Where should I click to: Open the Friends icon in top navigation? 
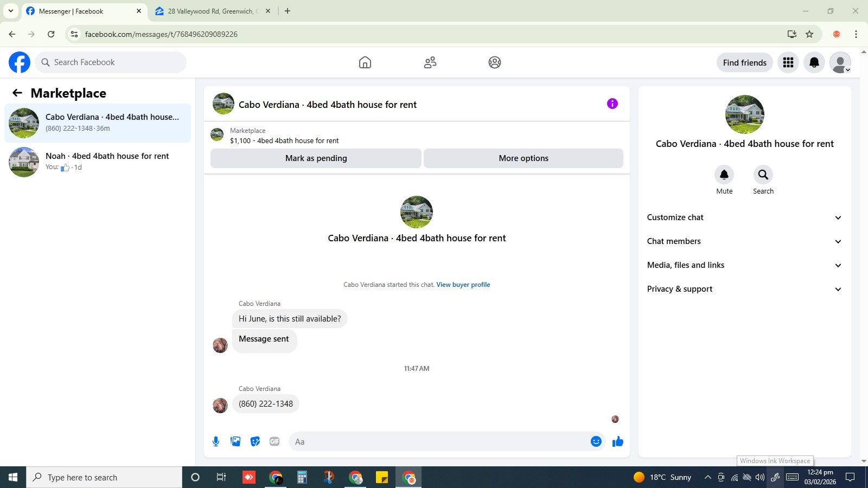[430, 62]
